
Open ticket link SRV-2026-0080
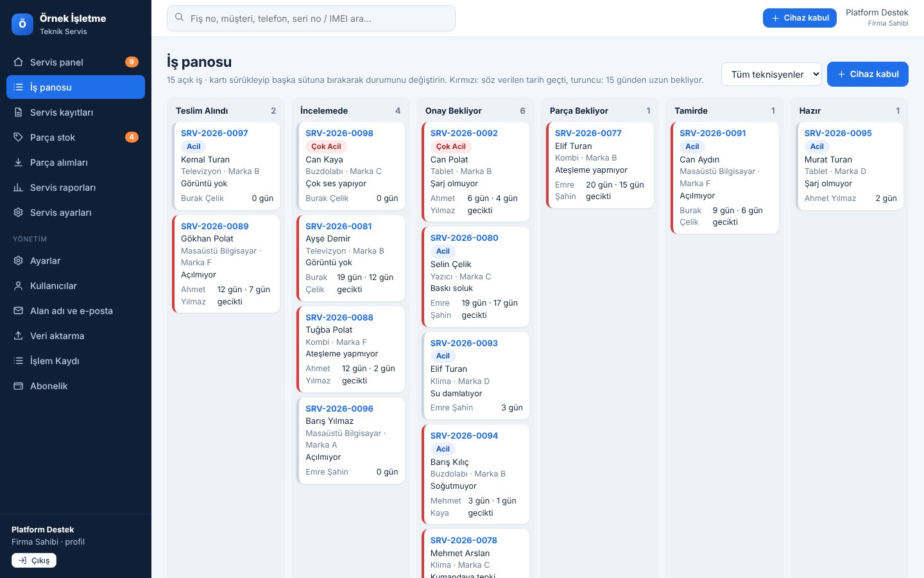click(464, 238)
